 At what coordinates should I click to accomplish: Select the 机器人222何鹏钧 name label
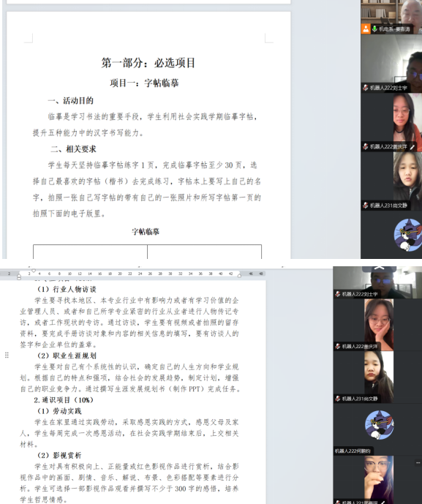click(353, 451)
